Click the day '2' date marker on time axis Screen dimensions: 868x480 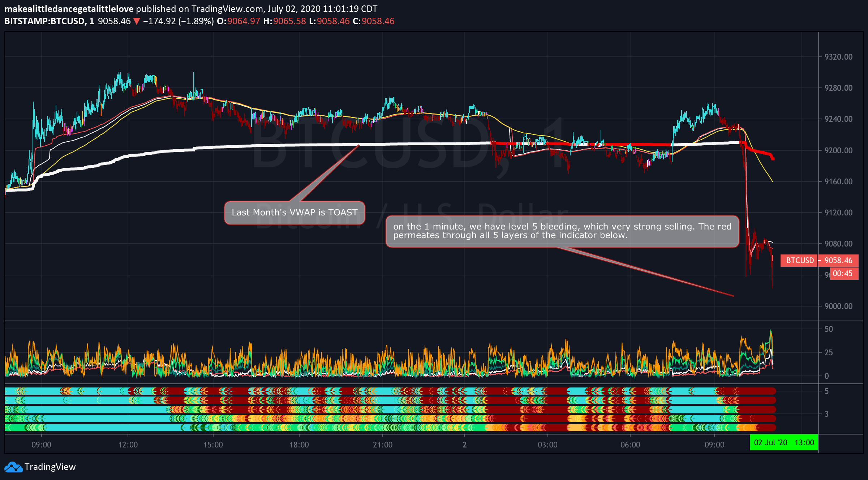tap(465, 445)
